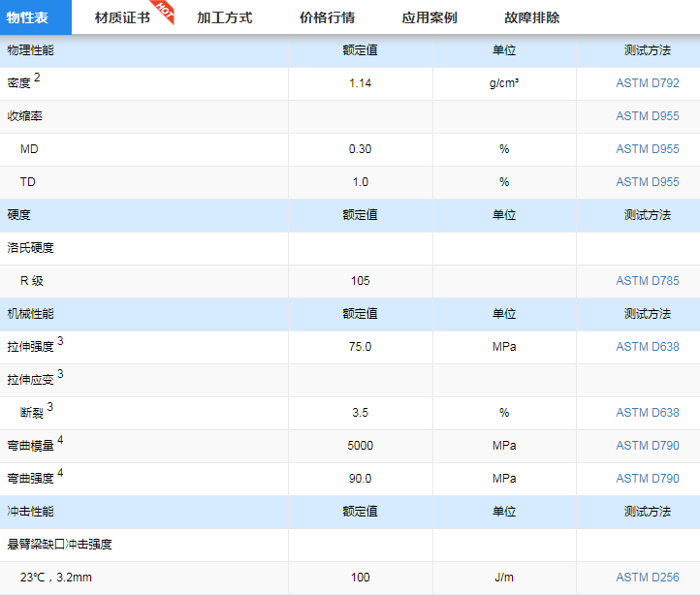Viewport: 700px width, 595px height.
Task: Click footnote 4 next to 弯曲模量
Action: tap(60, 440)
